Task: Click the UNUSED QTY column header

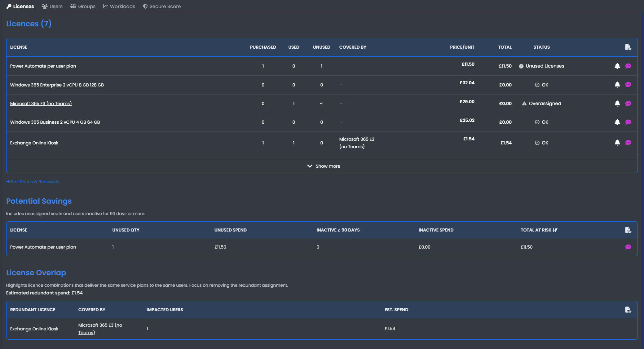Action: coord(126,230)
